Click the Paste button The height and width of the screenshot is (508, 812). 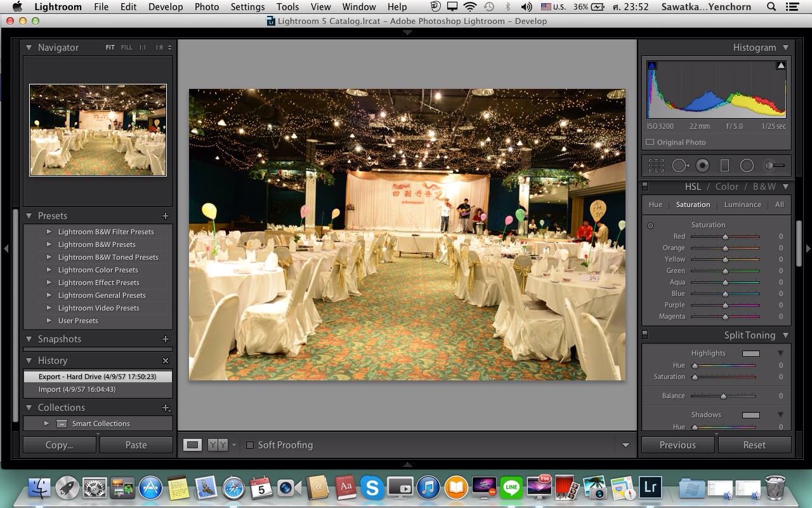pos(136,445)
